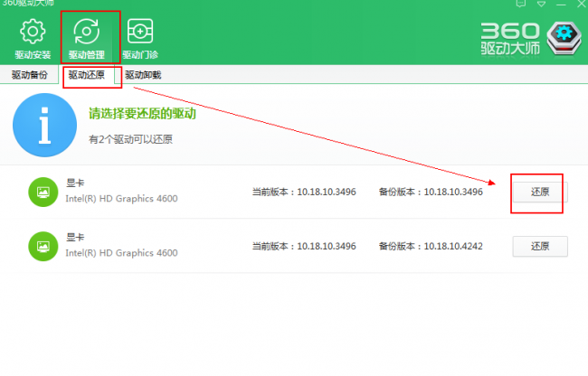
Task: Switch to the 驱动卸载 tab
Action: pos(143,75)
